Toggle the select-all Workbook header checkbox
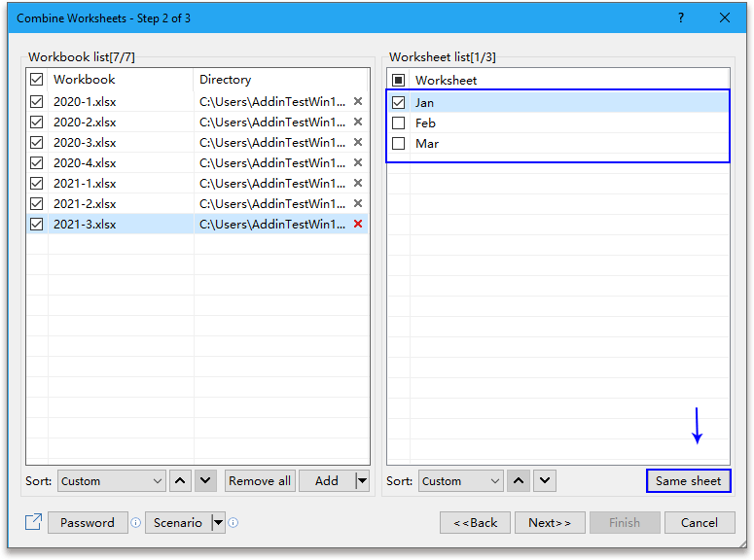The image size is (754, 560). (x=37, y=80)
